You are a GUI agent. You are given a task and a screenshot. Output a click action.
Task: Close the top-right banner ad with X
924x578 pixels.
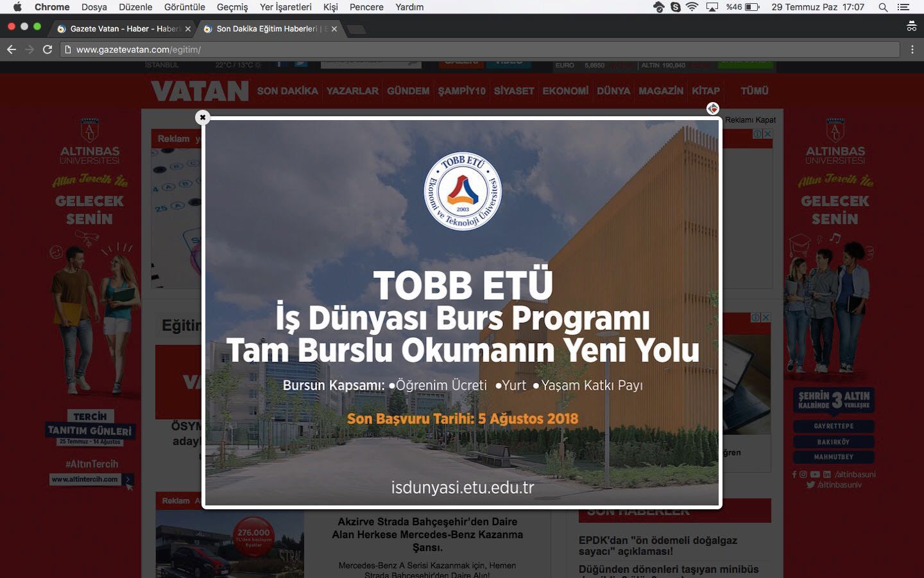click(x=767, y=134)
